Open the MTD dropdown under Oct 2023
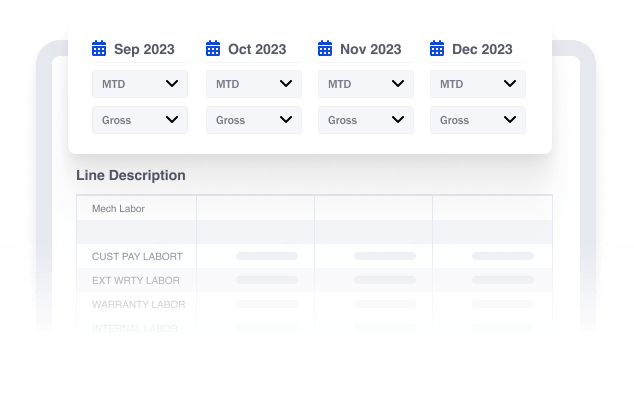 [x=254, y=84]
